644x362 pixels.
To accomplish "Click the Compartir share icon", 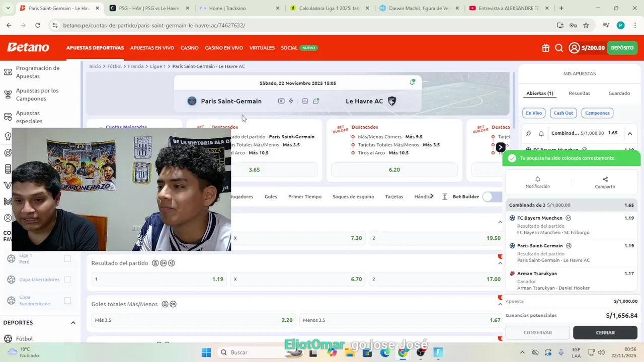I will pos(605,179).
